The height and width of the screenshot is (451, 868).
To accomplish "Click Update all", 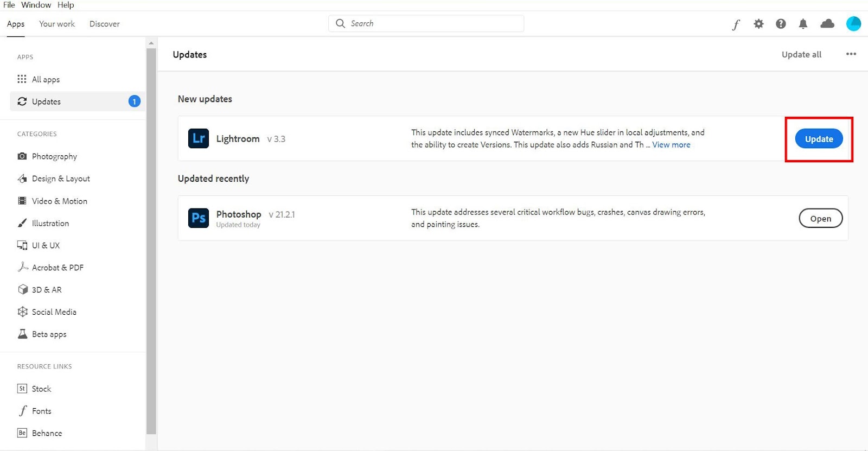I will (801, 54).
